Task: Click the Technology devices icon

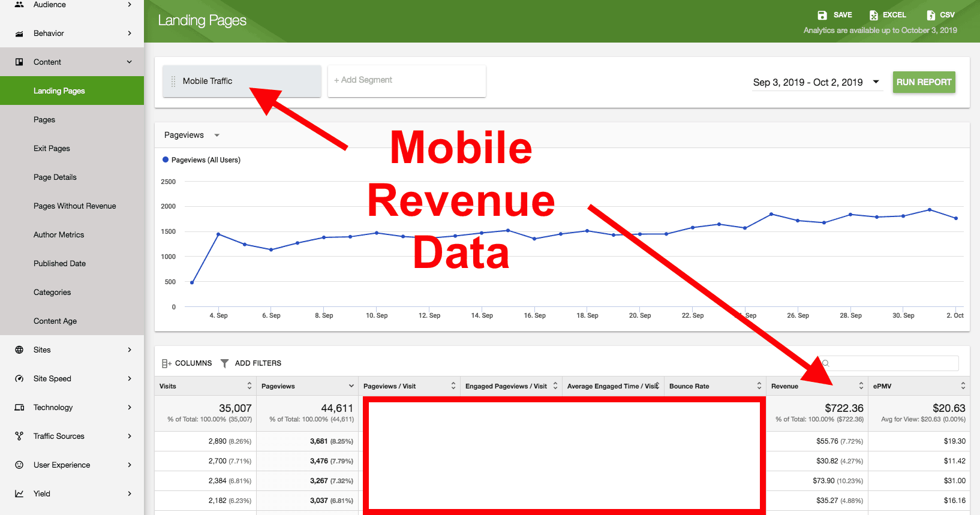Action: coord(19,407)
